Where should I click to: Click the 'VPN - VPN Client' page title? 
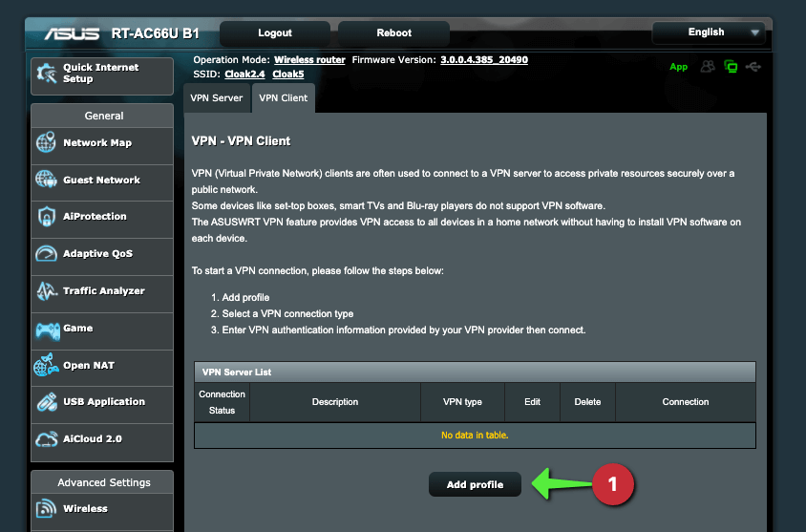[x=241, y=141]
